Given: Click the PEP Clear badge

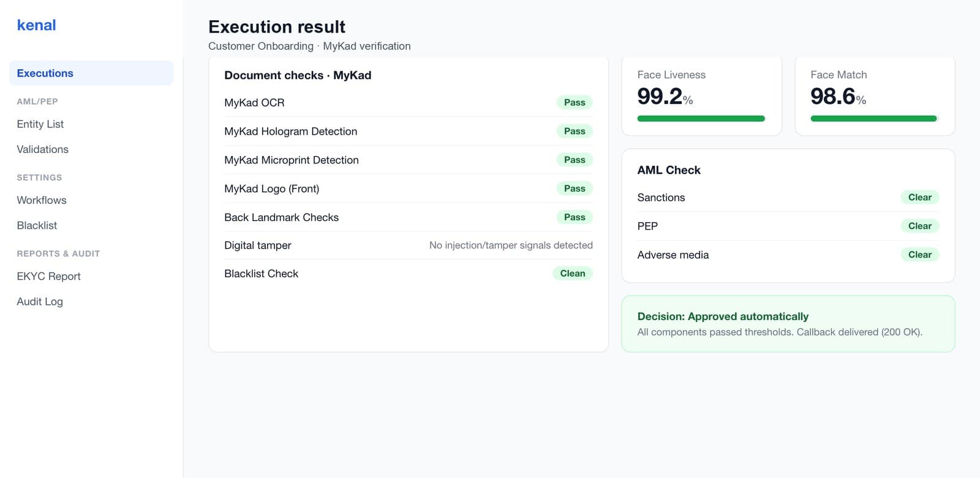Looking at the screenshot, I should point(920,226).
